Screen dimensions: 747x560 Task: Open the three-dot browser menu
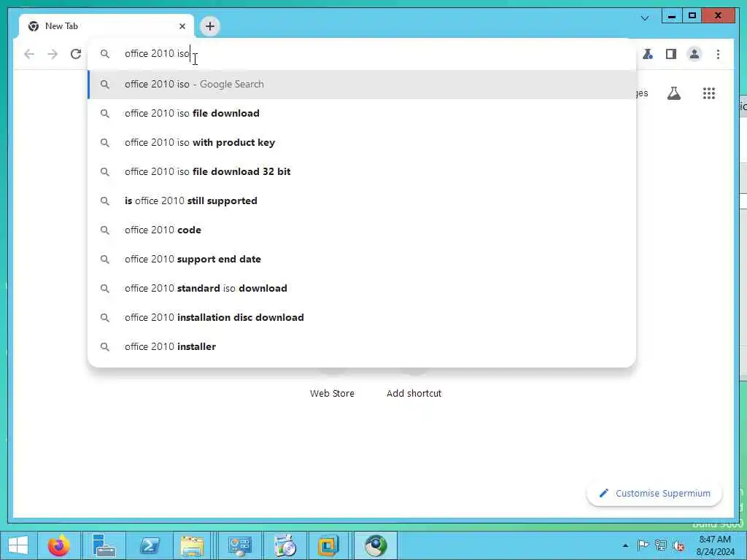[x=718, y=54]
